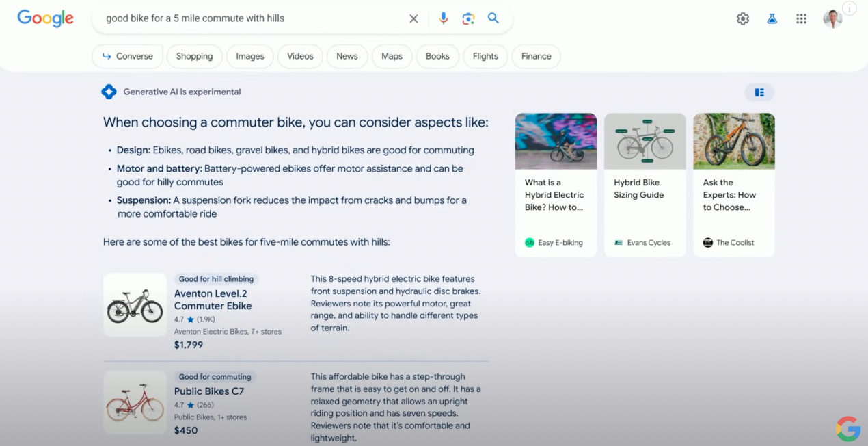
Task: Submit search with the magnifier icon
Action: pos(493,18)
